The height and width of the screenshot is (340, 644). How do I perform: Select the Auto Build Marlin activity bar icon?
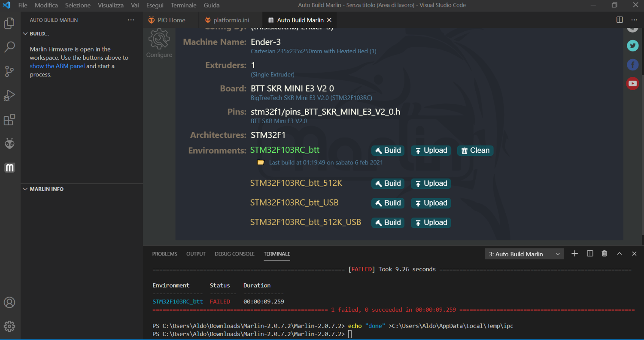[9, 167]
